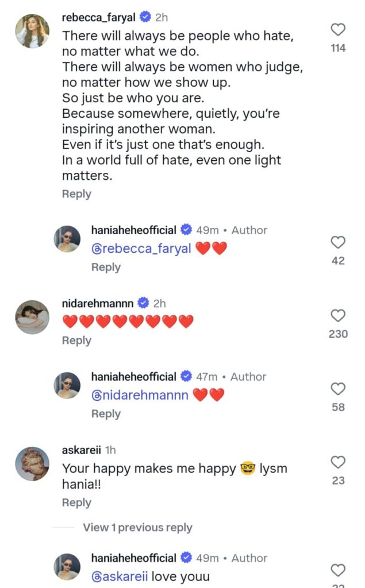Reply to haniaheheofficial's @rebecca_faryal reply

pos(106,267)
